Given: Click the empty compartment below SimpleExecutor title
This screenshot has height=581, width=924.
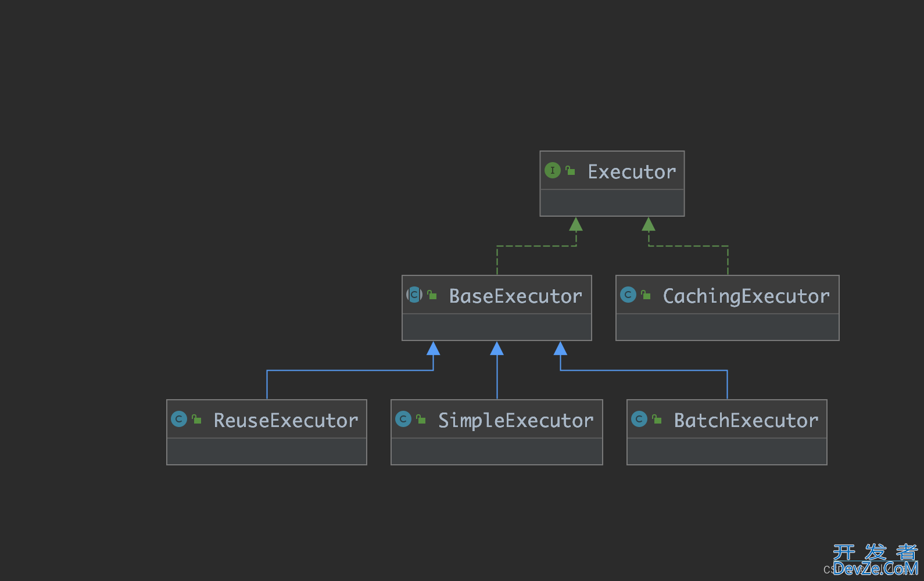Looking at the screenshot, I should [497, 451].
